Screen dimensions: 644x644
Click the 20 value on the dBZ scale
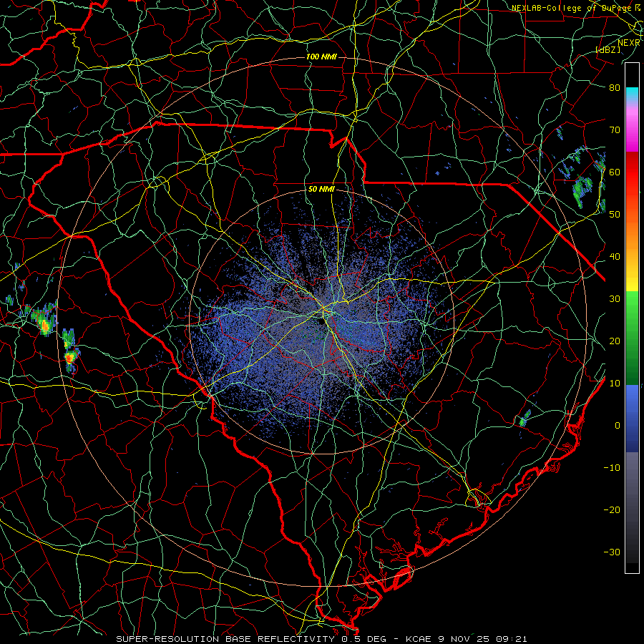615,341
